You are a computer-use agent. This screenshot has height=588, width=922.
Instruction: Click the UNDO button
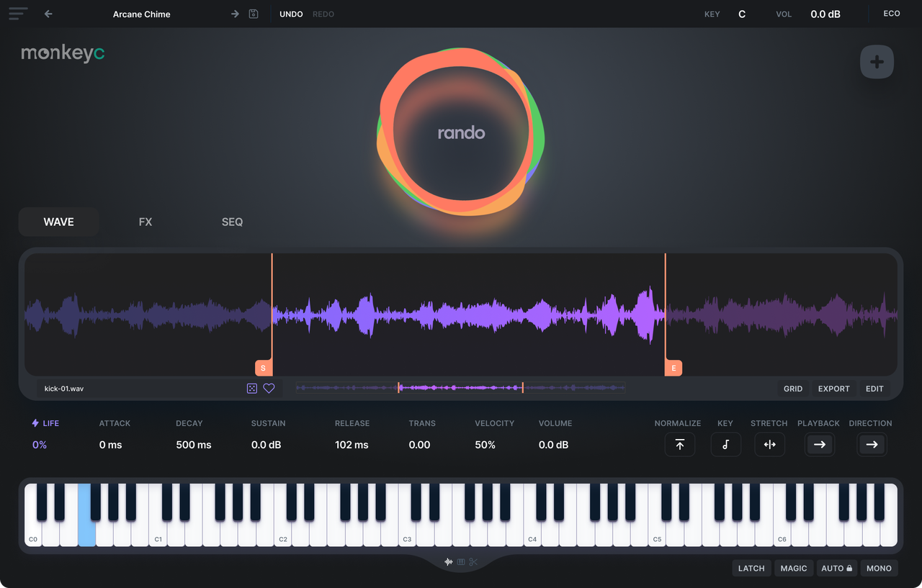coord(291,14)
